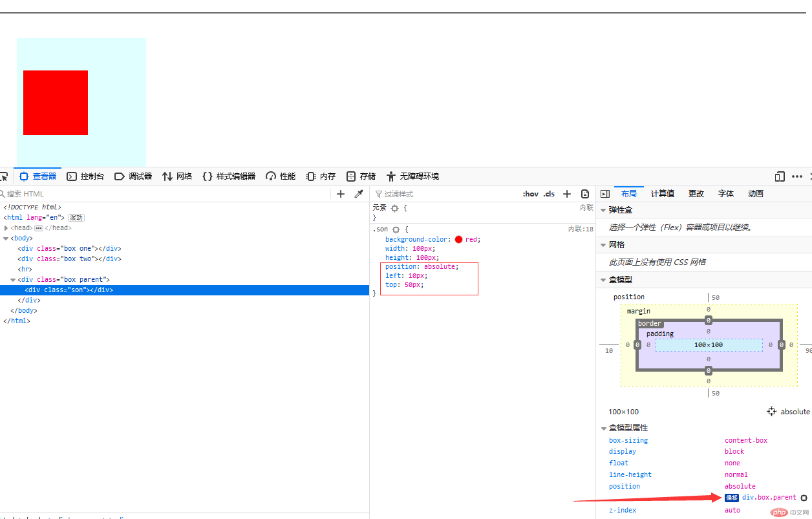Switch to the 动画 Animations tab
Viewport: 812px width, 519px height.
756,194
